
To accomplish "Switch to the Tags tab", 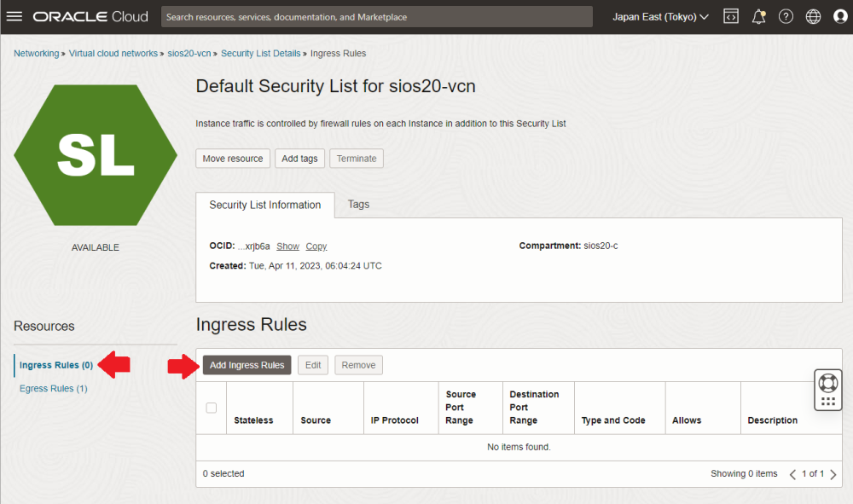I will click(358, 205).
